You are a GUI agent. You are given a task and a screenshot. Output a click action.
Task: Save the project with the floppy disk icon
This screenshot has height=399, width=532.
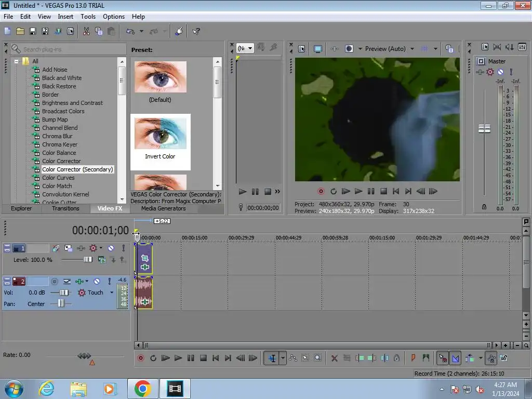(33, 31)
